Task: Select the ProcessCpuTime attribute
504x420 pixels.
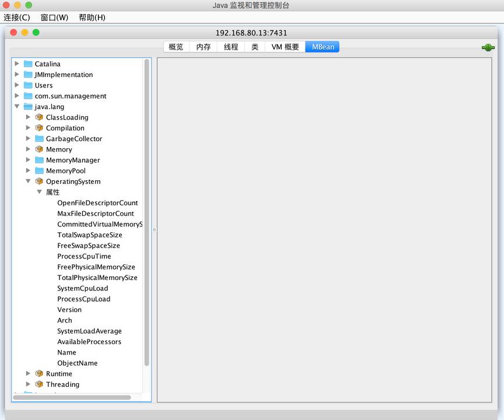Action: [x=84, y=256]
